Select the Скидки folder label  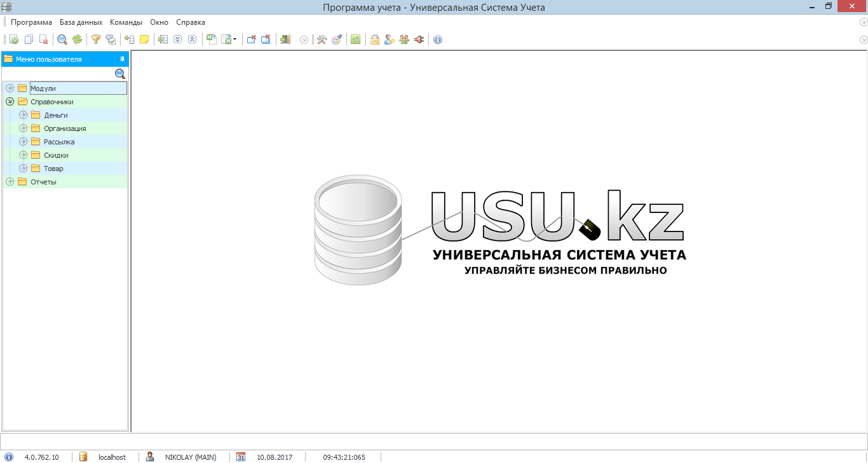[56, 155]
